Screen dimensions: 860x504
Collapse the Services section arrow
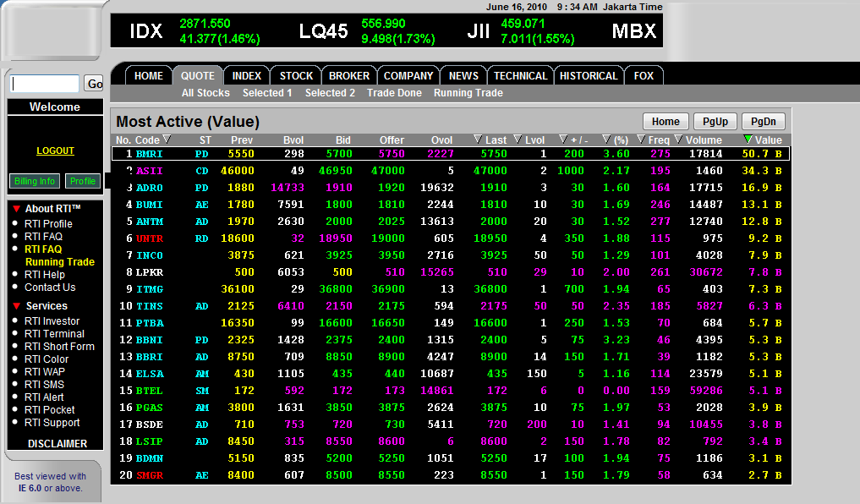(16, 306)
